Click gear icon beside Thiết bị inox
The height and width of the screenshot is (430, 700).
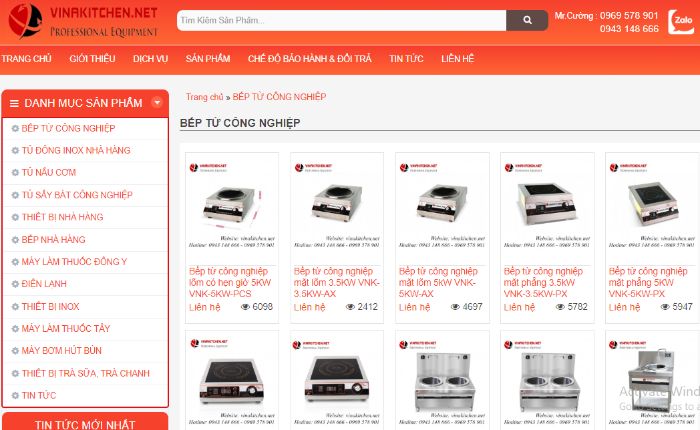tap(15, 307)
